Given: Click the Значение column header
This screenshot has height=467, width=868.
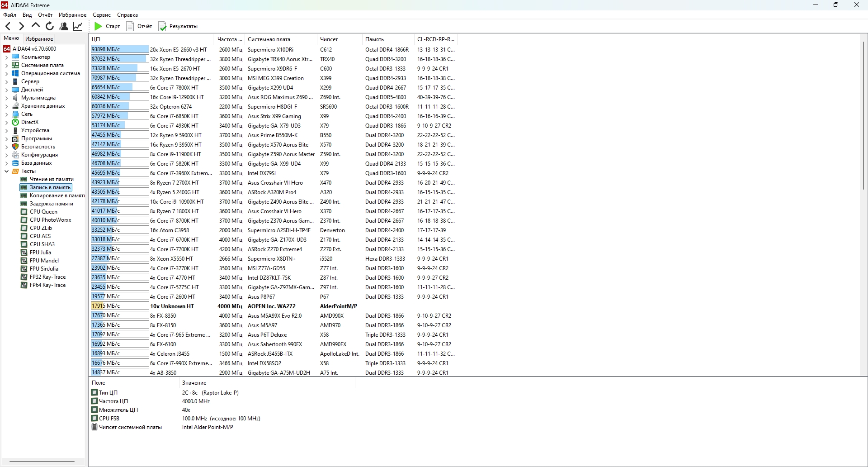Looking at the screenshot, I should [x=267, y=383].
